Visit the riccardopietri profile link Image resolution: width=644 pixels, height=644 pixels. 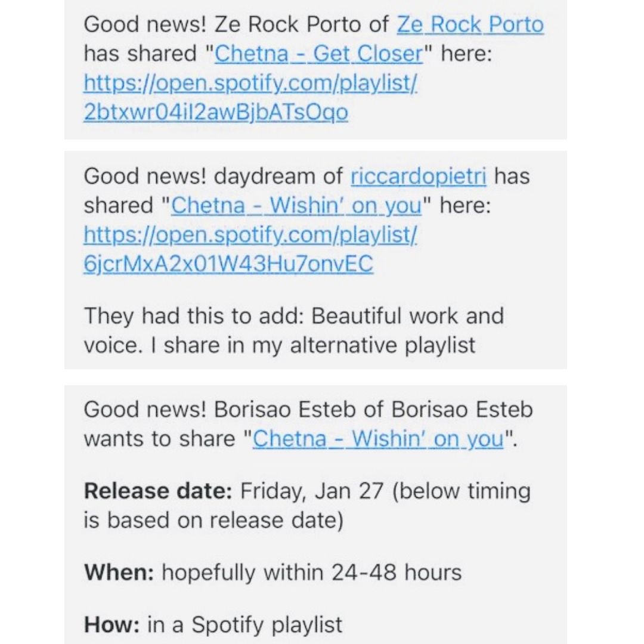click(x=419, y=176)
